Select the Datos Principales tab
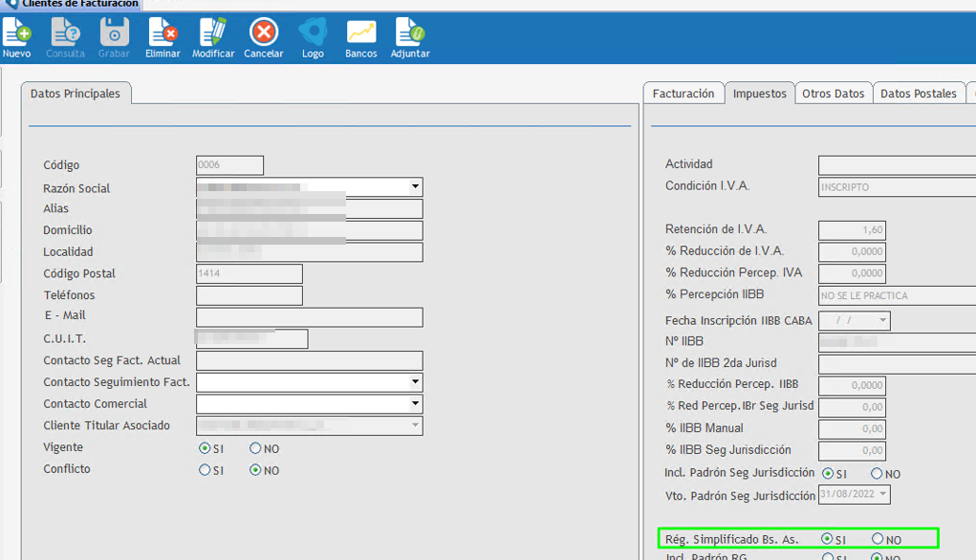This screenshot has height=560, width=976. coord(76,94)
